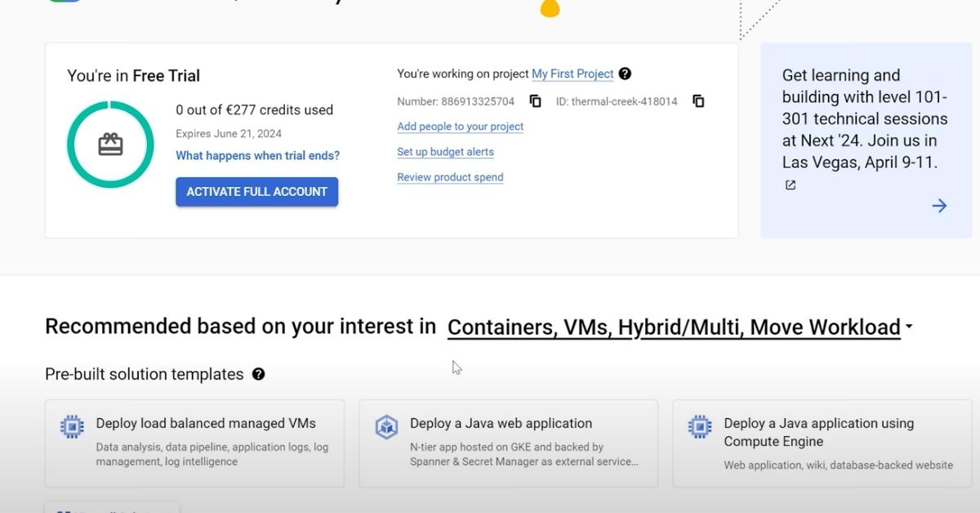Click 'ID: thermal-creek-418014' text
The width and height of the screenshot is (980, 513).
coord(617,101)
